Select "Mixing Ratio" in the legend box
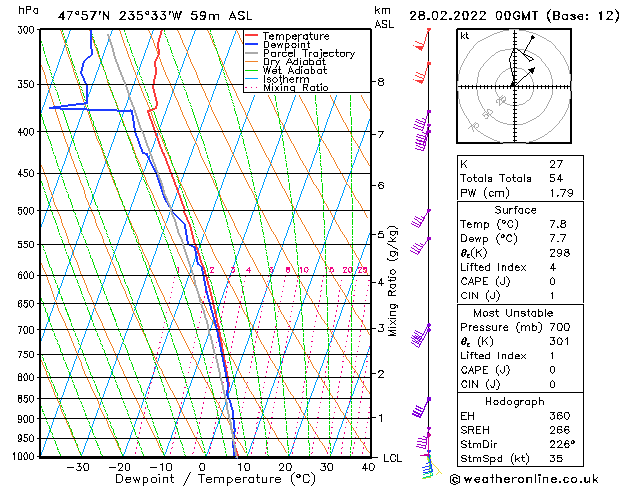Viewport: 629px width, 486px height. click(x=296, y=87)
